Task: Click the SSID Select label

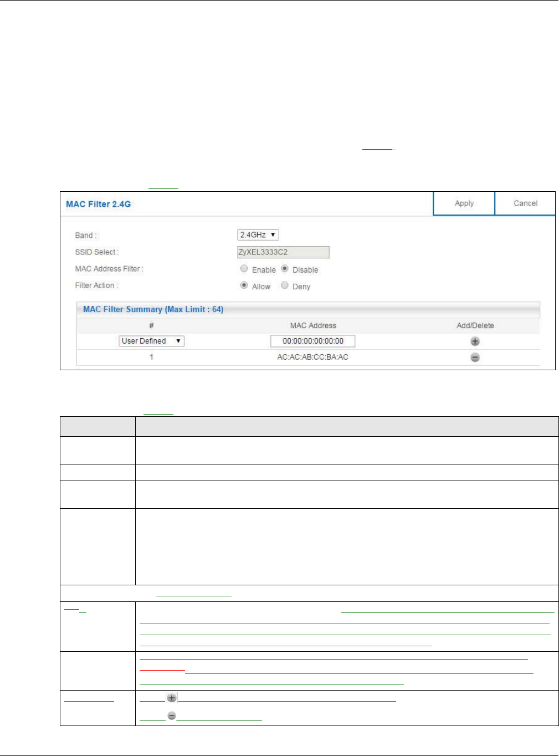Action: click(x=97, y=252)
